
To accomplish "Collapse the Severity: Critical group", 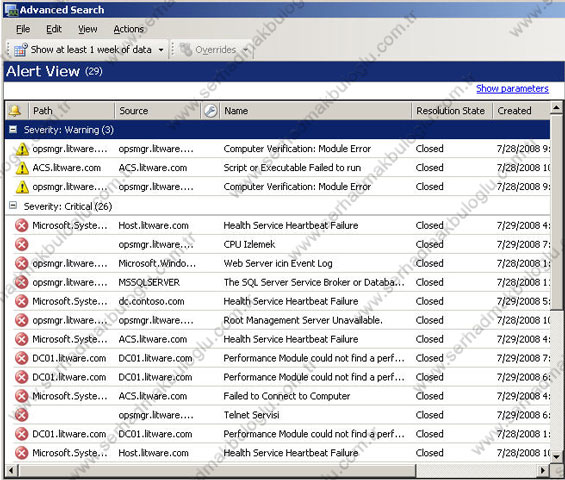I will [13, 205].
